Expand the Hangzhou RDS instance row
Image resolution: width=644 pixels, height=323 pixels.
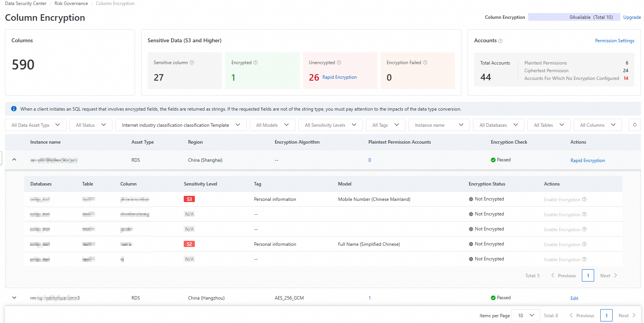(x=14, y=298)
